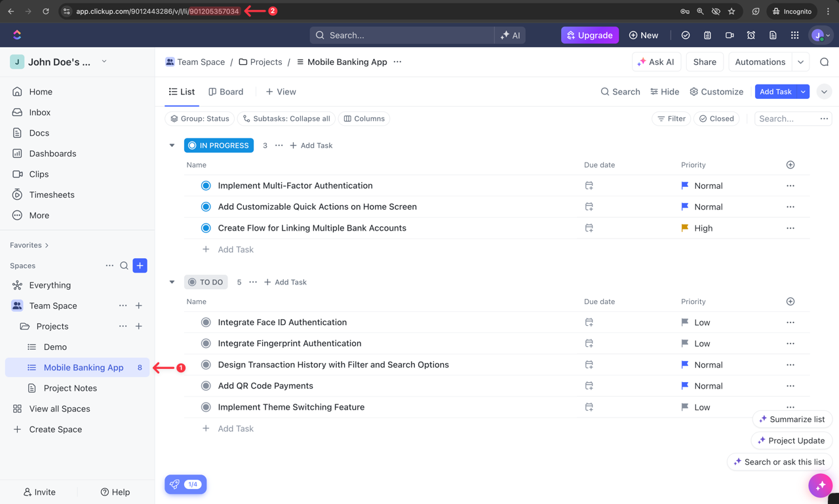Open the Automations panel
The width and height of the screenshot is (839, 504).
(x=760, y=62)
